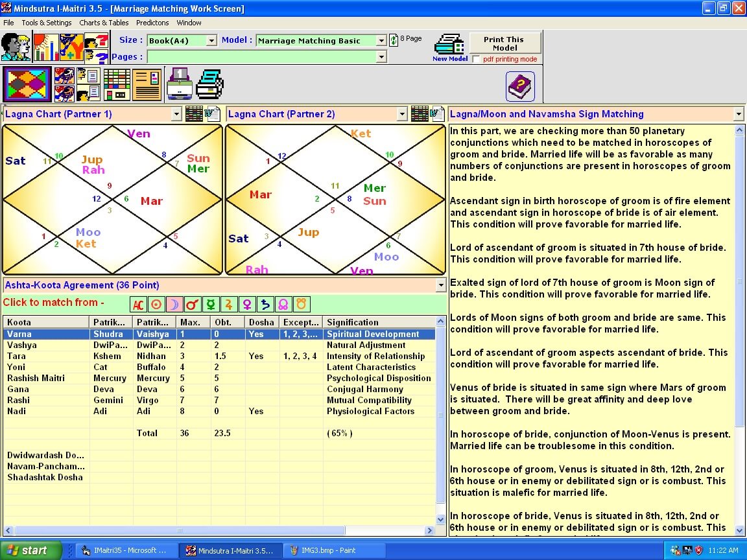
Task: Open the colored table grid layout icon
Action: (x=117, y=84)
